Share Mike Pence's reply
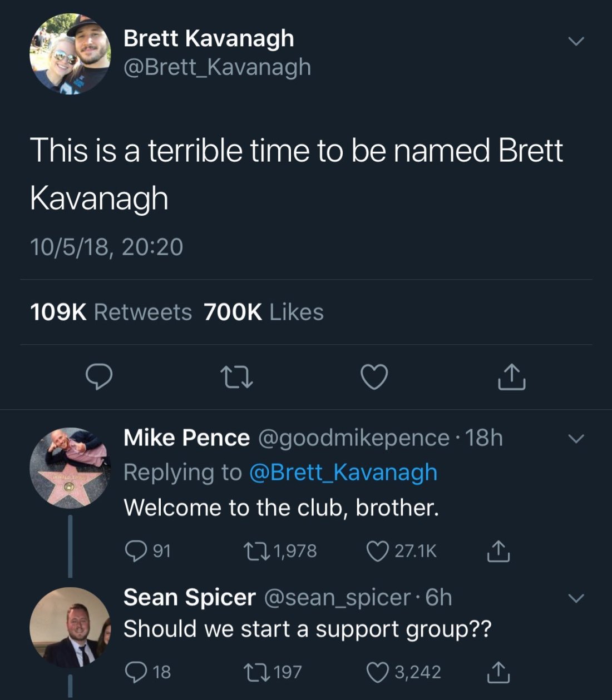 499,551
